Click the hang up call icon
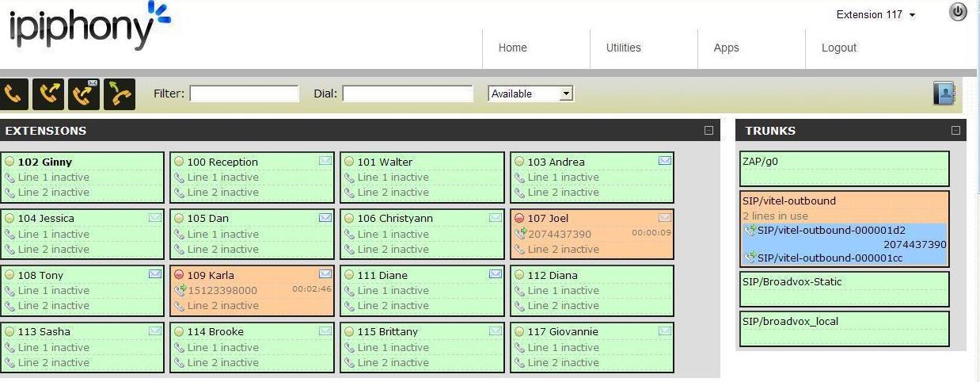This screenshot has width=980, height=382. click(x=119, y=94)
